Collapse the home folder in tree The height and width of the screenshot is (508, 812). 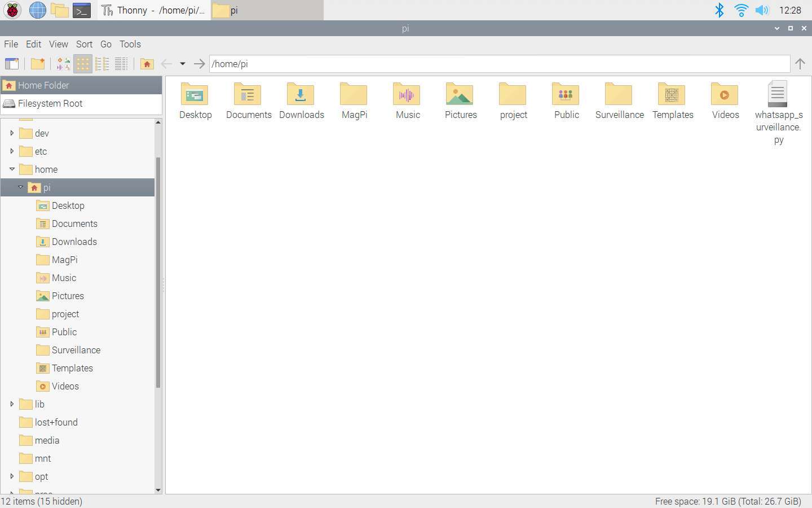[x=12, y=169]
